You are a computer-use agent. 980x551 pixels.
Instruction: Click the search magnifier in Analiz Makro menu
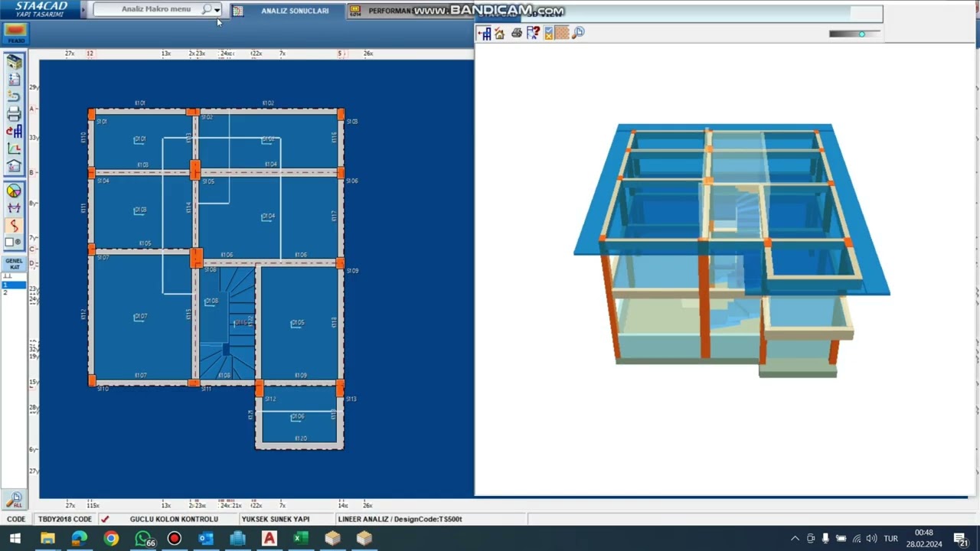point(206,9)
